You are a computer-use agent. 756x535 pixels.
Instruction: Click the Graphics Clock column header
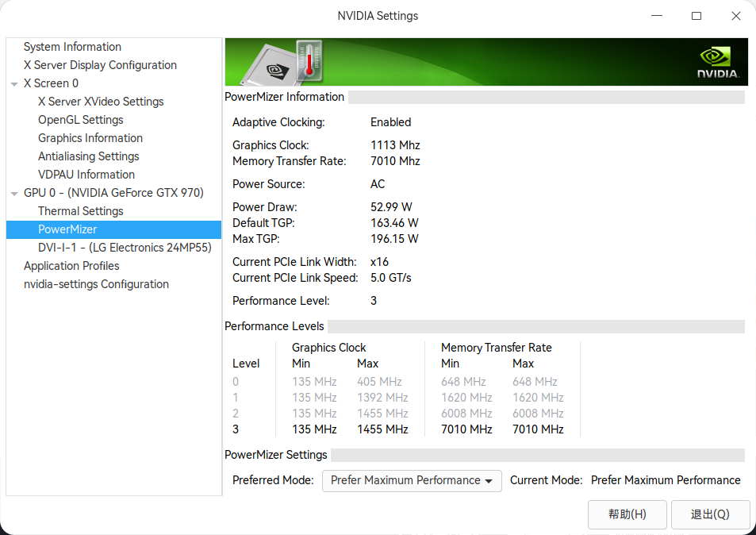(x=329, y=348)
